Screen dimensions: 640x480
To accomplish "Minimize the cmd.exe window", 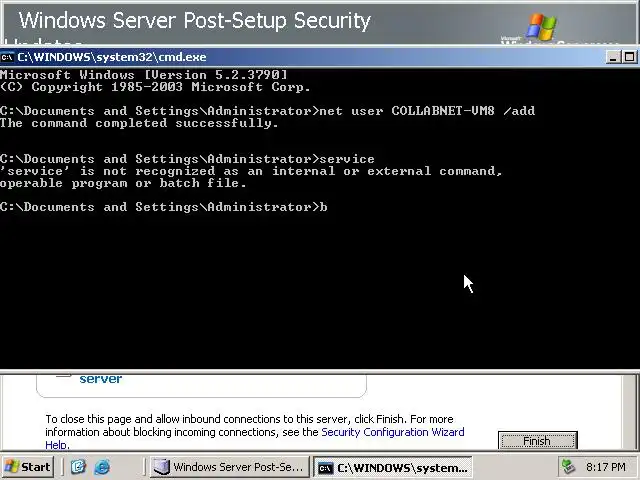I will pos(613,57).
